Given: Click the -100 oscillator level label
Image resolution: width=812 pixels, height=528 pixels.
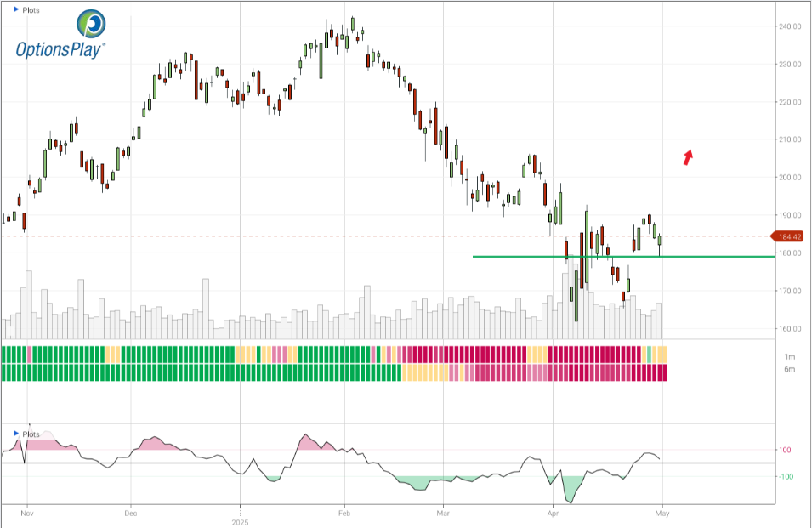Looking at the screenshot, I should point(786,477).
